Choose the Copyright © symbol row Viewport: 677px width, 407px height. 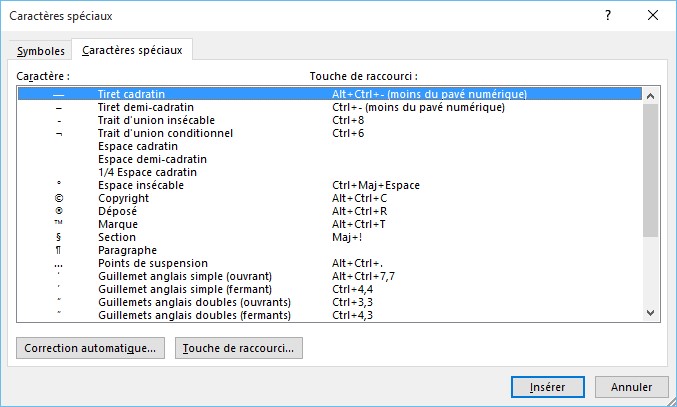(123, 198)
